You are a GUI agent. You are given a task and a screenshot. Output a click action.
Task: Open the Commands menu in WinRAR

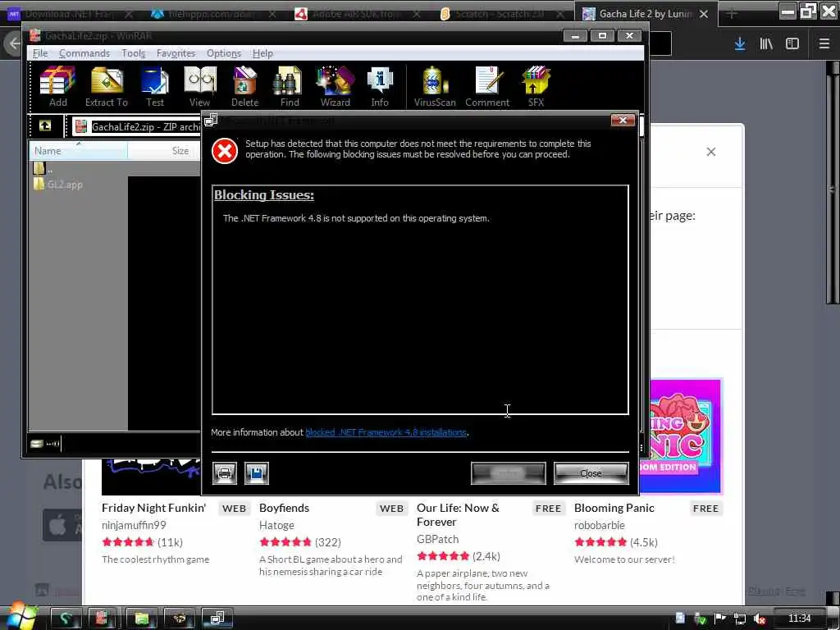click(84, 53)
